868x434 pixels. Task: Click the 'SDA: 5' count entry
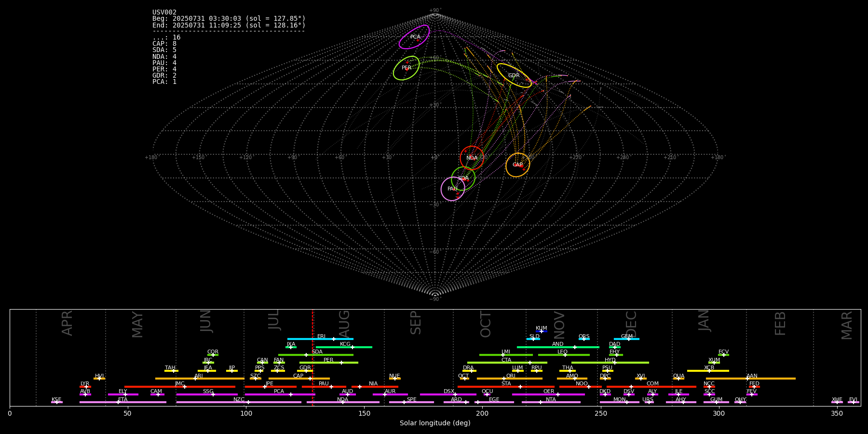tap(164, 50)
